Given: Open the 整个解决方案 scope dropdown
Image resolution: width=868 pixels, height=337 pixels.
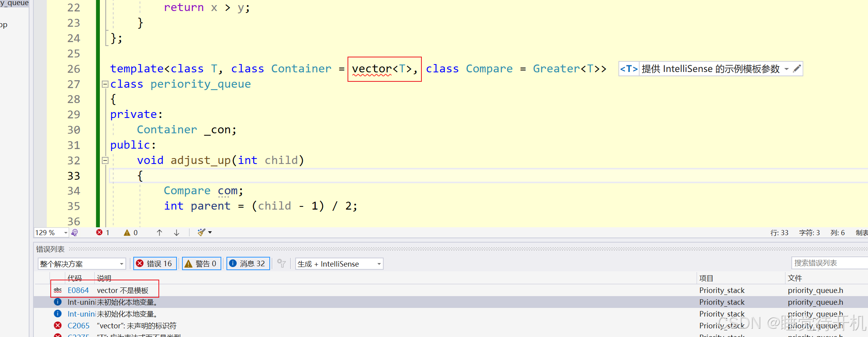Looking at the screenshot, I should 82,263.
